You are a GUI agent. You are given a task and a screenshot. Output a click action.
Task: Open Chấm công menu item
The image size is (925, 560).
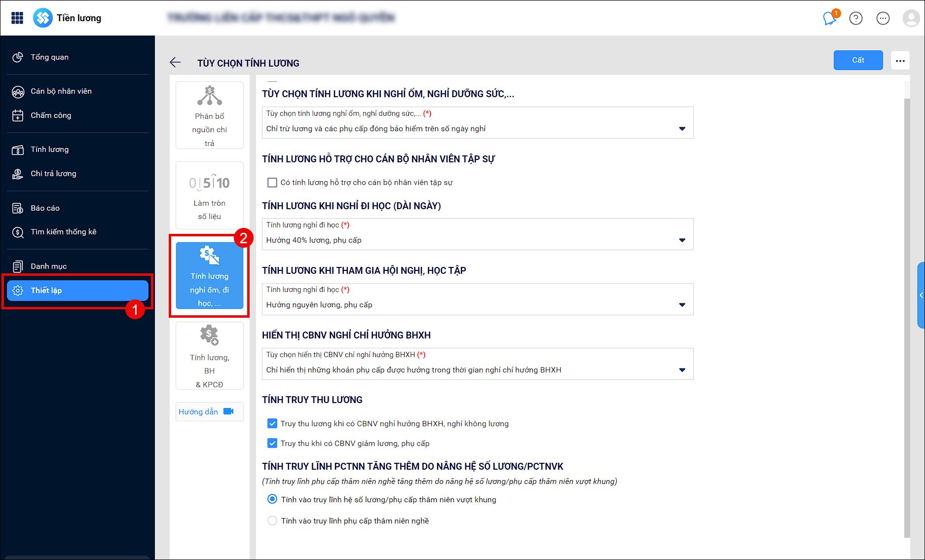[x=77, y=115]
